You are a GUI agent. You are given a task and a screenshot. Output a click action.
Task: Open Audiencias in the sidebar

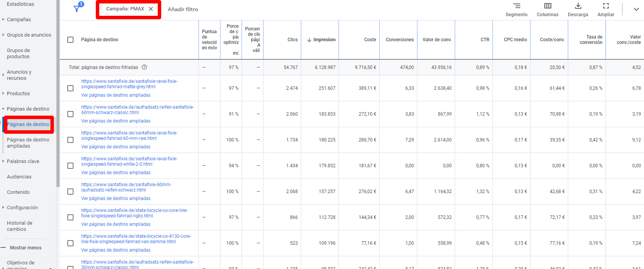tap(19, 177)
